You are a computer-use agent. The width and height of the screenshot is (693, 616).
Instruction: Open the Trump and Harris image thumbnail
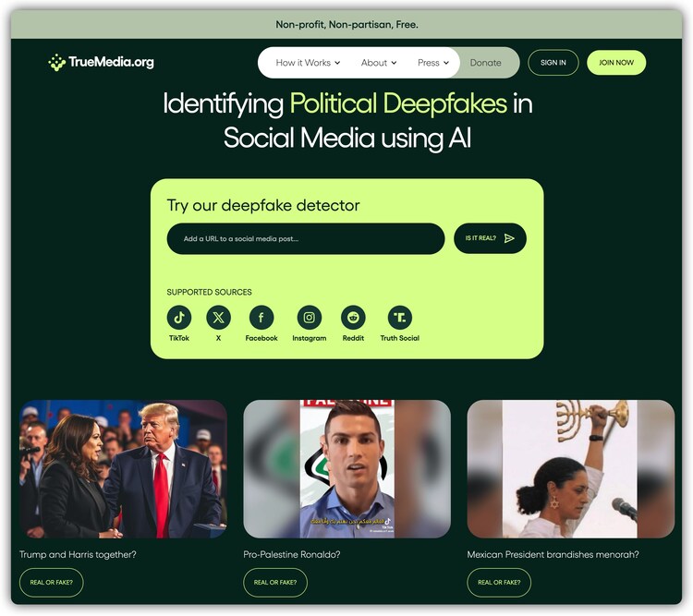(123, 469)
